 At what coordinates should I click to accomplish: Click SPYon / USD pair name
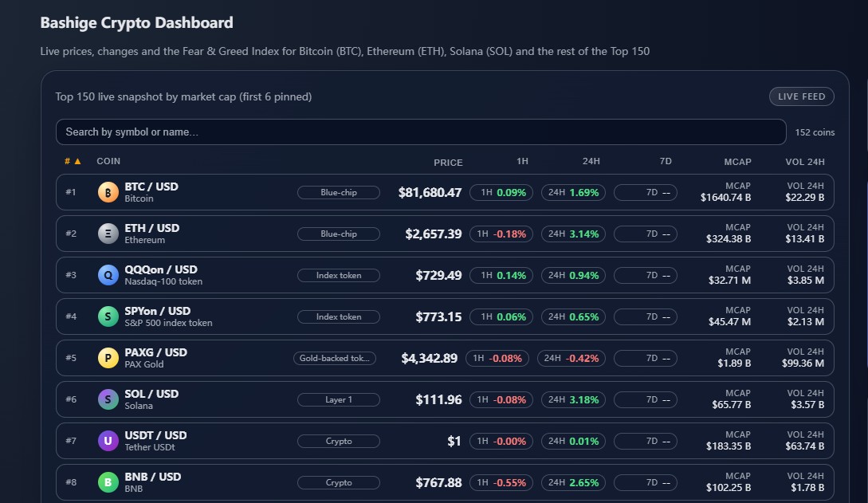157,311
